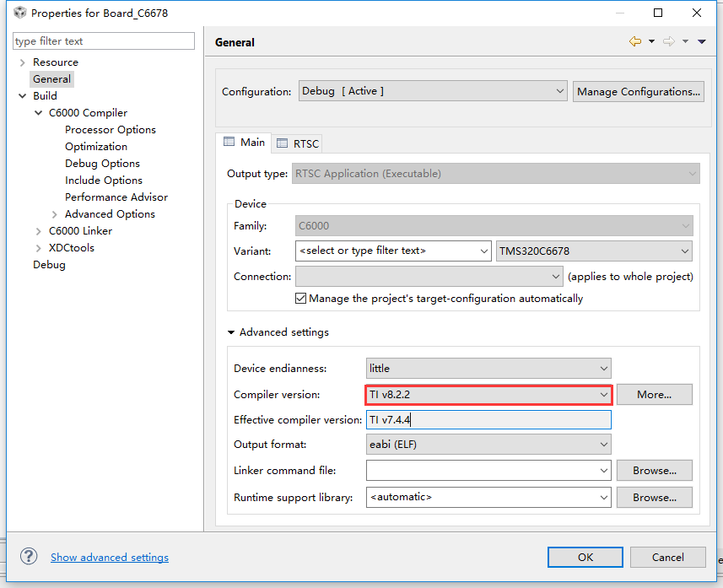This screenshot has width=723, height=588.
Task: Collapse the Advanced settings section
Action: (x=231, y=332)
